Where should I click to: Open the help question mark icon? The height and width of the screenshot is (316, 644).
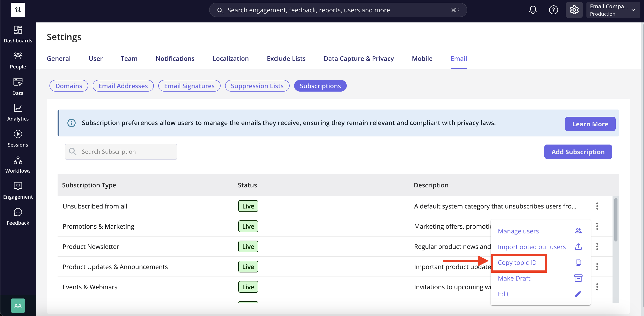[554, 10]
